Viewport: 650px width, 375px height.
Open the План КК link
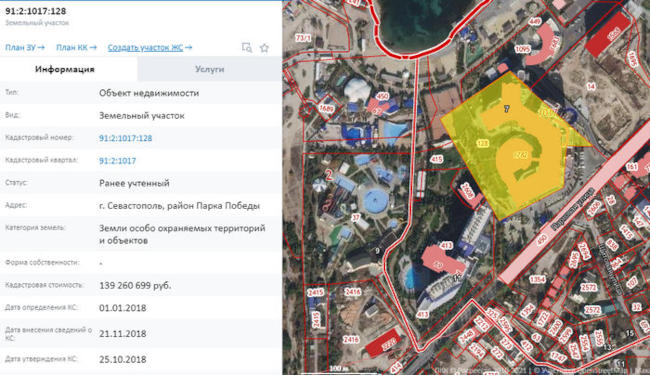click(76, 48)
